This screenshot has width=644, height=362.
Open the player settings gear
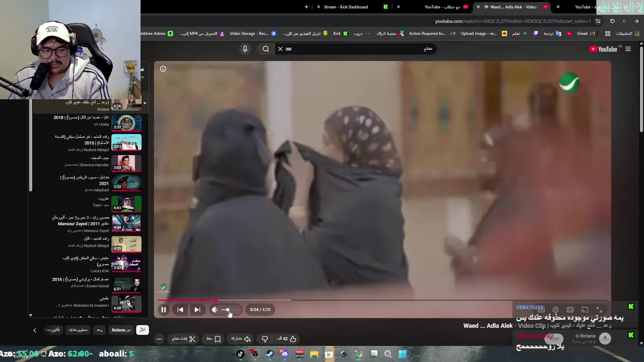pyautogui.click(x=555, y=310)
